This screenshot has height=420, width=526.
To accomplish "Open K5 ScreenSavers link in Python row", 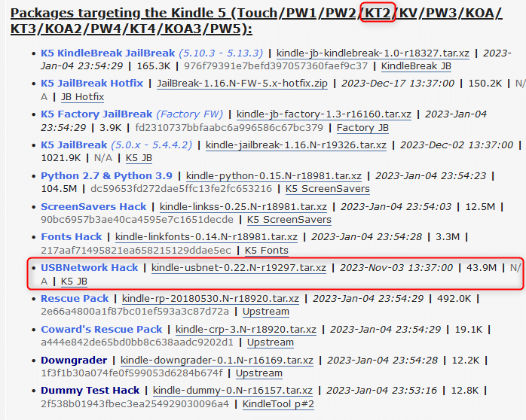I will click(327, 189).
